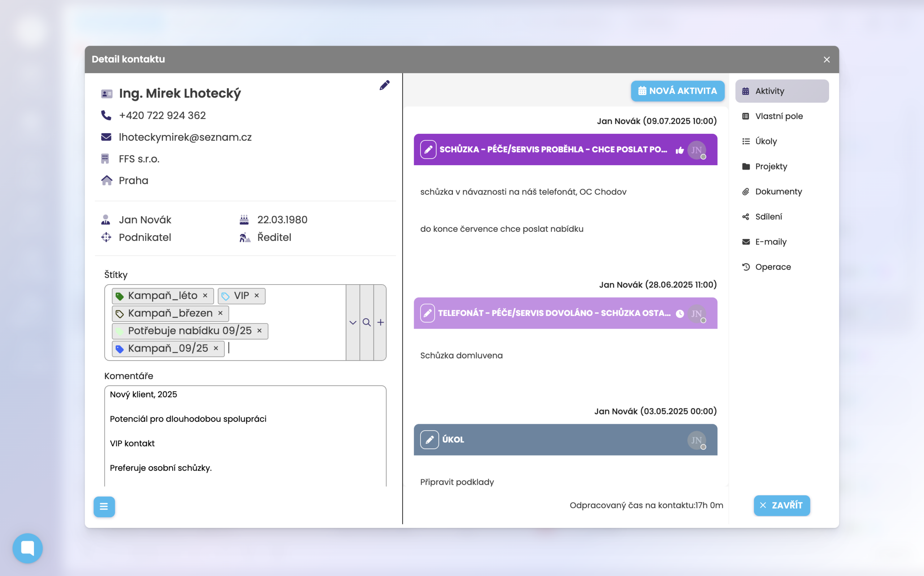Click the Nová aktivita button
Screen dimensions: 924x576
[677, 91]
